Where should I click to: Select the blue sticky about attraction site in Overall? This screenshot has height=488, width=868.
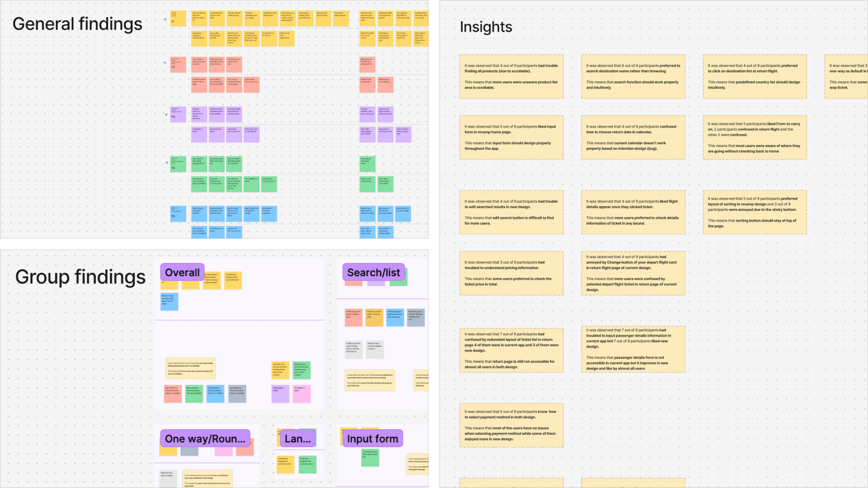(169, 301)
